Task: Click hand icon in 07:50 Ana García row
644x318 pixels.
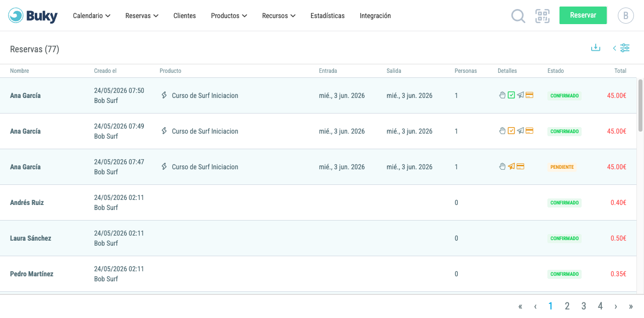Action: point(502,95)
